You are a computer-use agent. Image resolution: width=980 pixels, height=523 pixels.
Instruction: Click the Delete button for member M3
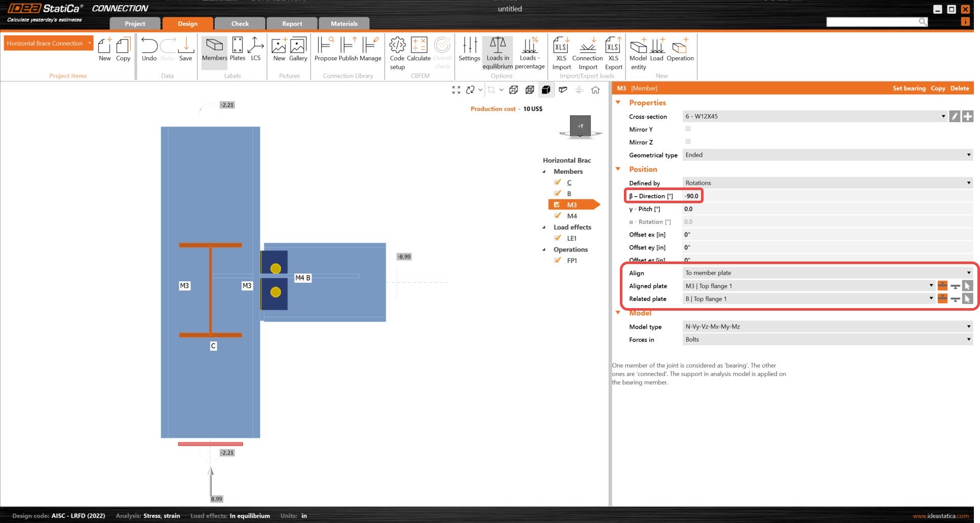coord(959,88)
